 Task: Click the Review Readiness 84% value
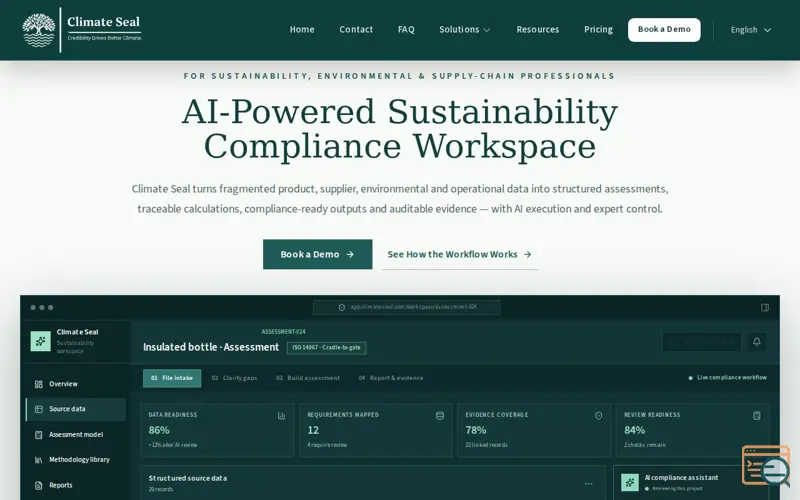(x=635, y=430)
